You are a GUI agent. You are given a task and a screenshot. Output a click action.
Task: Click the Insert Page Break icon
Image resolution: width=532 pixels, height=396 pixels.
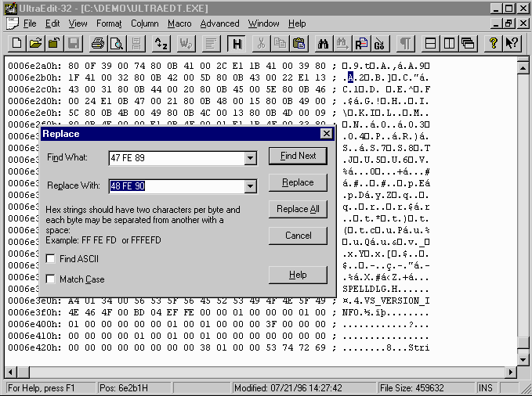click(x=136, y=43)
